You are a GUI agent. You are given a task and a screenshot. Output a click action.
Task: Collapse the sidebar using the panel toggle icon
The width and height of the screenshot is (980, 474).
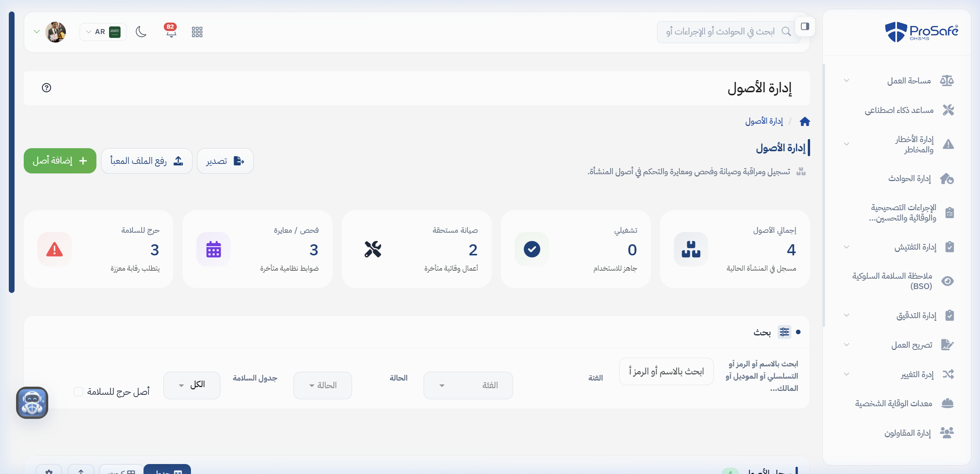pyautogui.click(x=805, y=26)
